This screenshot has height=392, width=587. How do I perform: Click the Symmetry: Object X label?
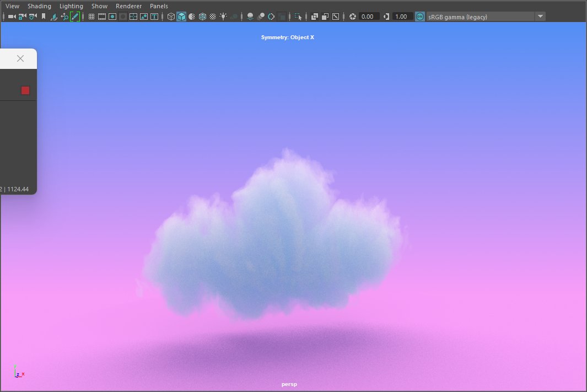[288, 37]
